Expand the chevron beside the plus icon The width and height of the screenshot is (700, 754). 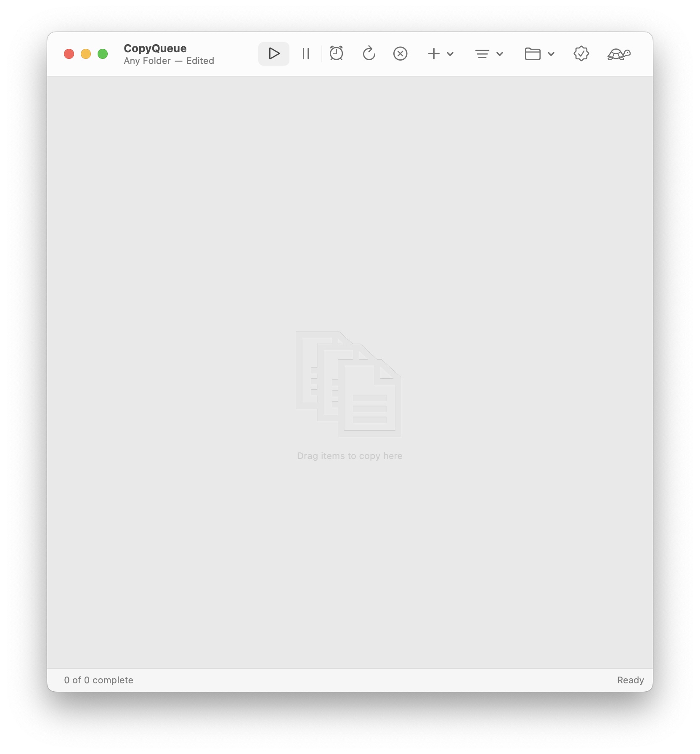pos(450,54)
